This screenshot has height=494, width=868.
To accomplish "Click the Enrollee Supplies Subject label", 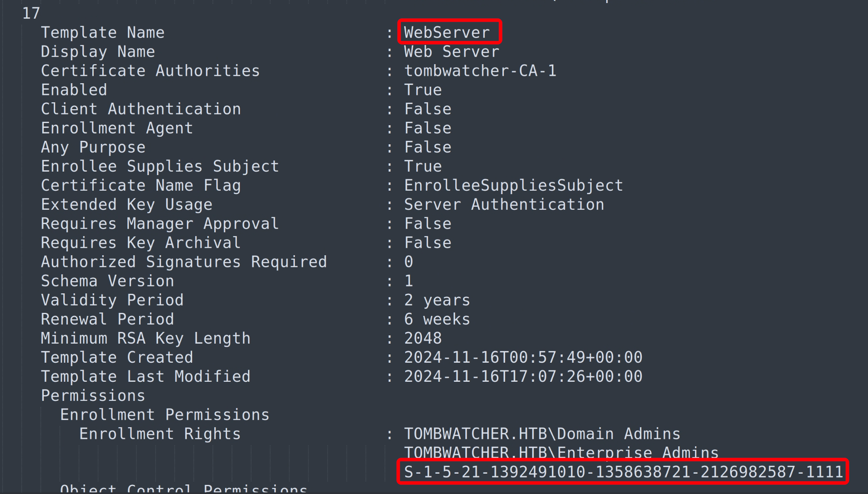I will point(160,166).
